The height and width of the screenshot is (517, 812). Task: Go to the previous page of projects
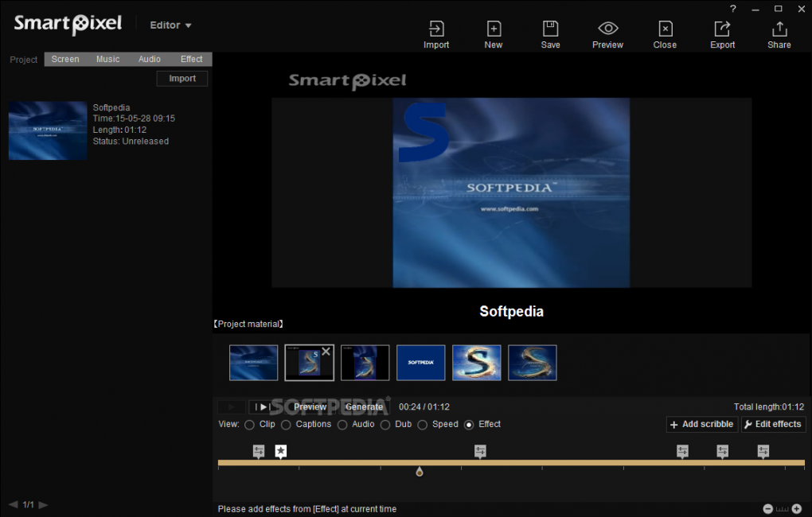[13, 504]
